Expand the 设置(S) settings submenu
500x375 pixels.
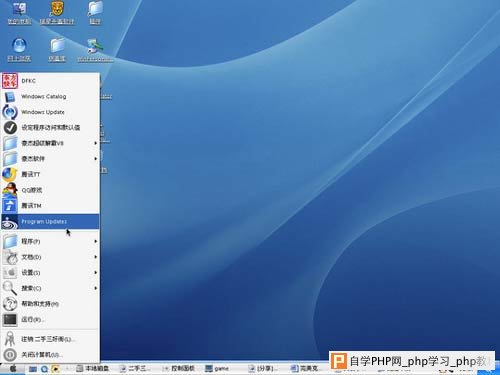(50, 273)
